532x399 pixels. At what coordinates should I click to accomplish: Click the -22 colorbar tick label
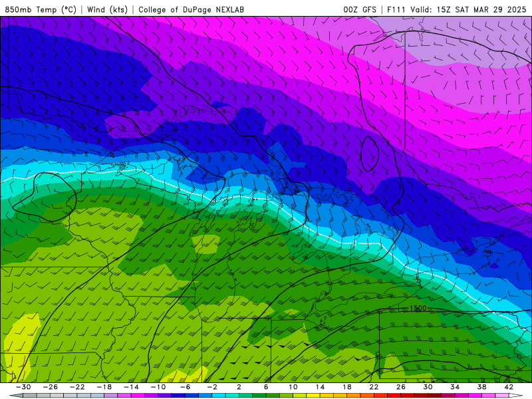click(x=77, y=387)
